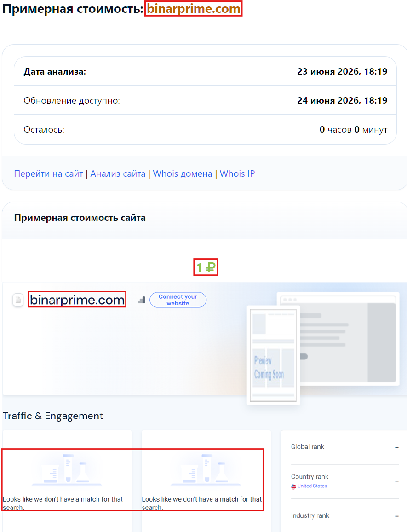
Task: Open the 'Whois IP' link
Action: [x=237, y=173]
